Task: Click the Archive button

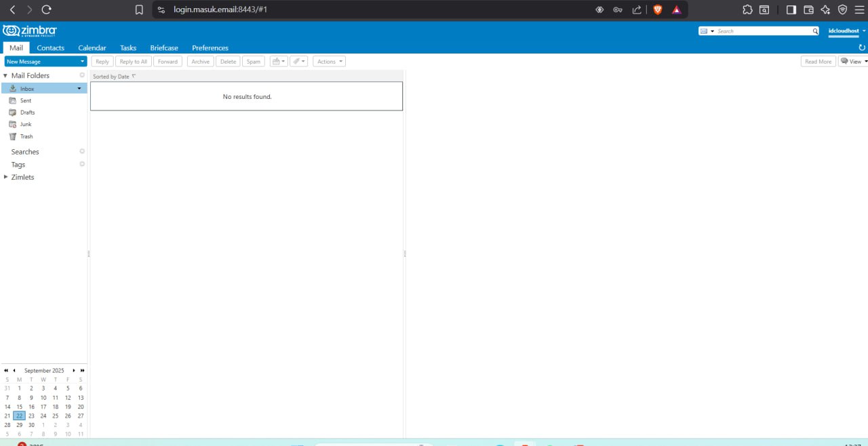Action: coord(200,61)
